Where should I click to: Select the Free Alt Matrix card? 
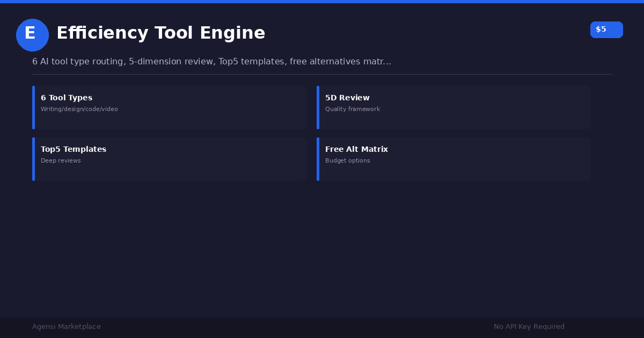(x=453, y=159)
